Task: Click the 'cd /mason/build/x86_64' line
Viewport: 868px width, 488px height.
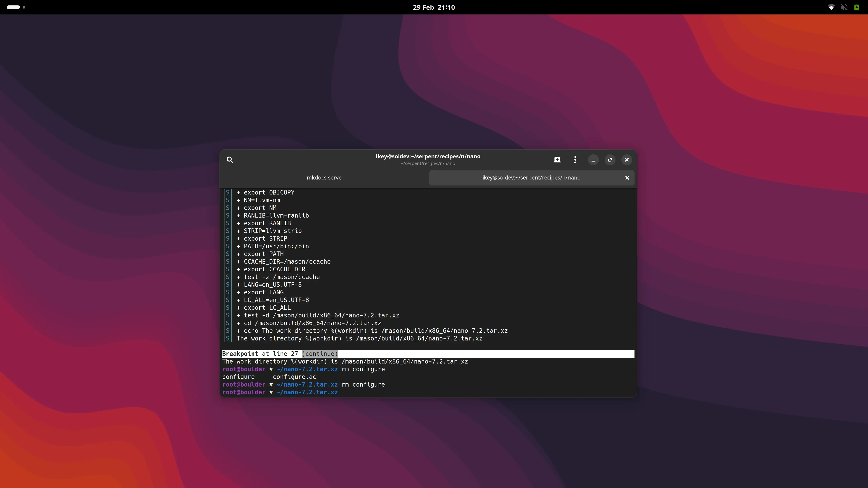Action: [309, 323]
